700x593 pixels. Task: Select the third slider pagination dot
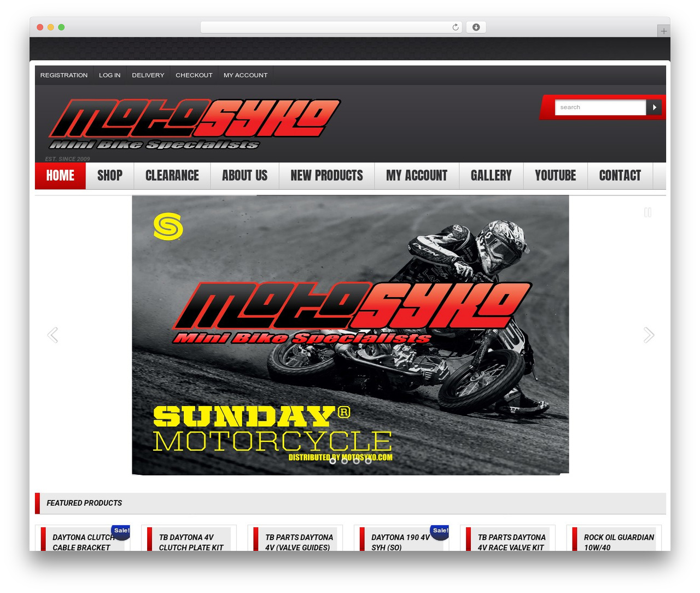(357, 461)
